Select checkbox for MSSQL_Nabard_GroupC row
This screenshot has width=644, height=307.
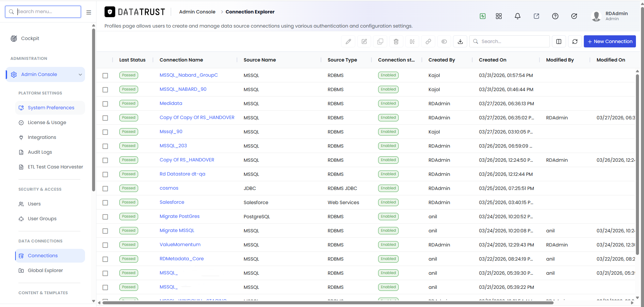click(105, 76)
